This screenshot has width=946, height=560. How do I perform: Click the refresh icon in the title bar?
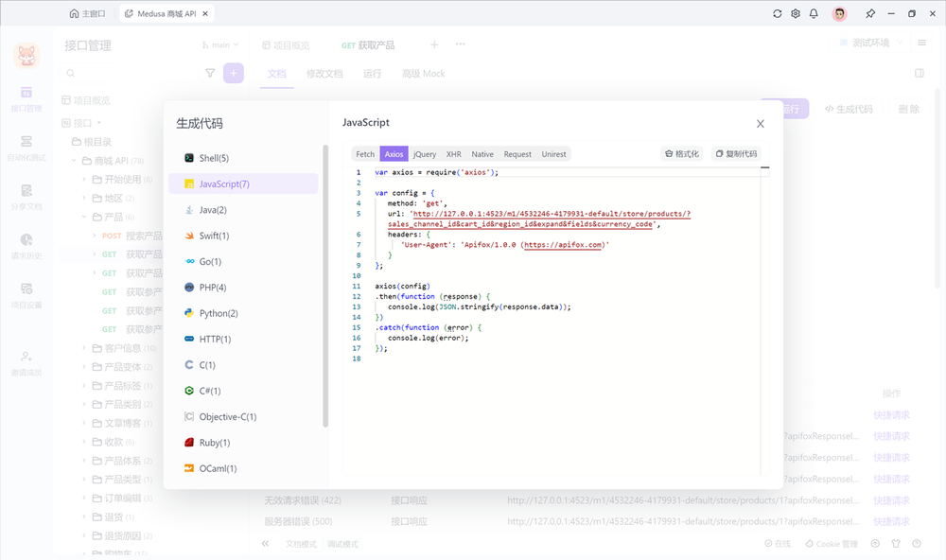coord(778,13)
